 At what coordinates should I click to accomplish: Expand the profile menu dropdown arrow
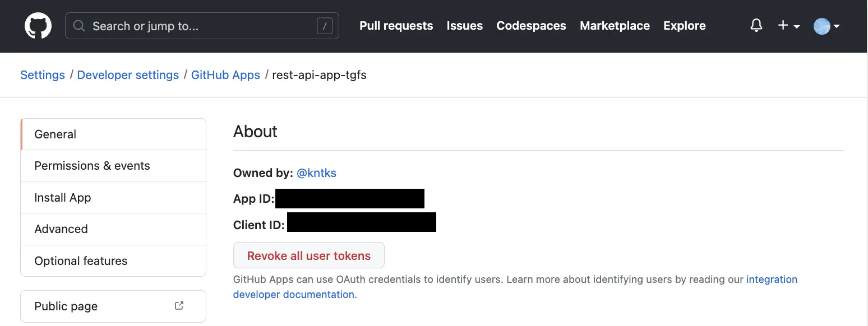[x=837, y=26]
